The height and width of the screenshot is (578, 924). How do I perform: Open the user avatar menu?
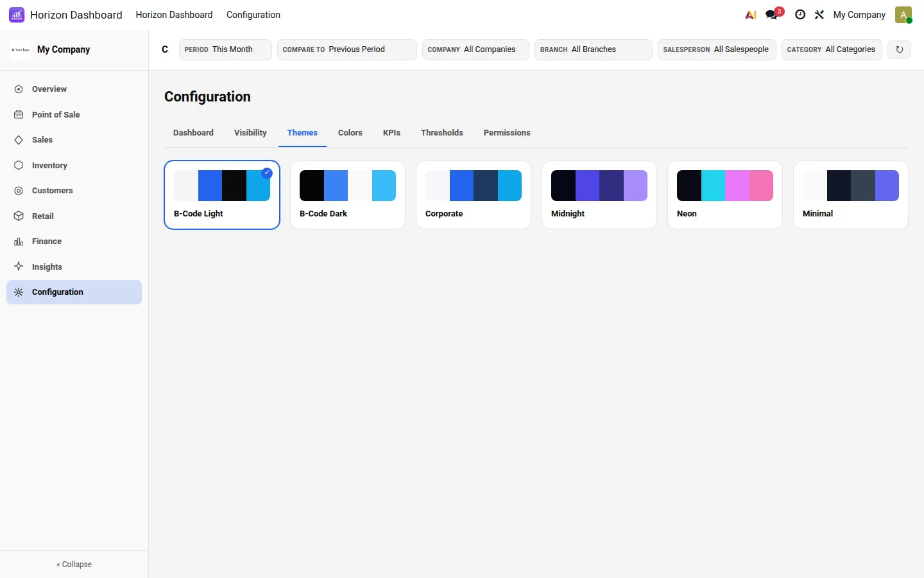coord(903,15)
